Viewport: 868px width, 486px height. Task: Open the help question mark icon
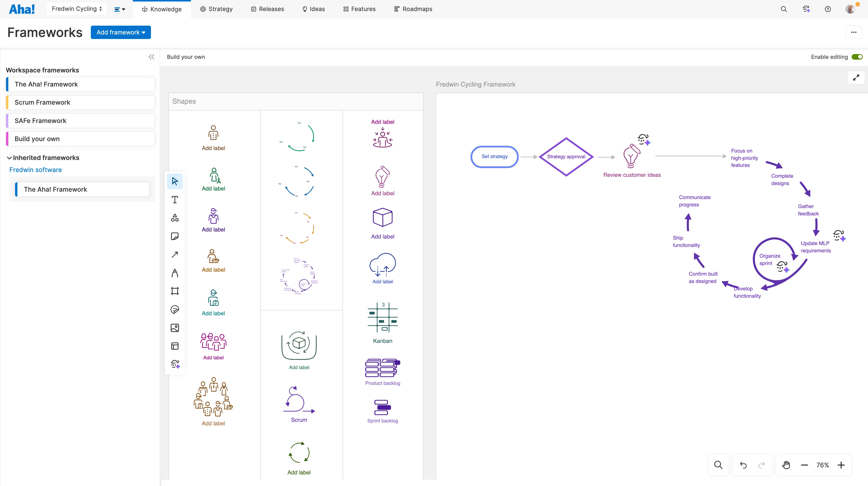point(827,9)
